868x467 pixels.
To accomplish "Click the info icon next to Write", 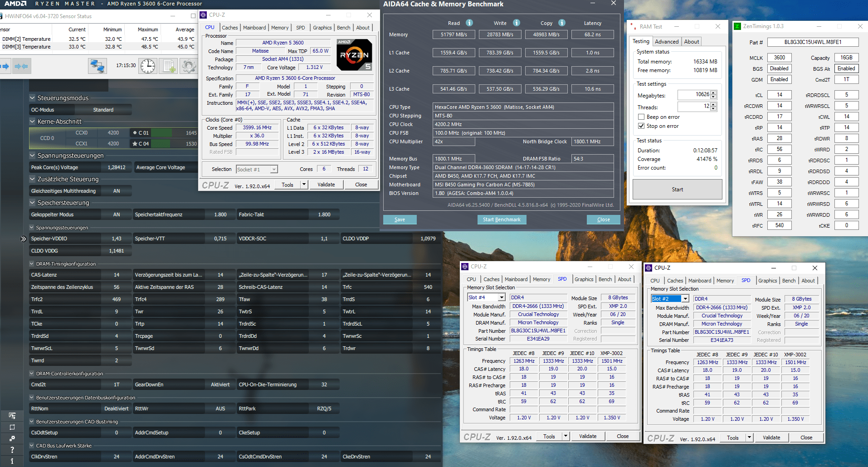I will click(517, 23).
